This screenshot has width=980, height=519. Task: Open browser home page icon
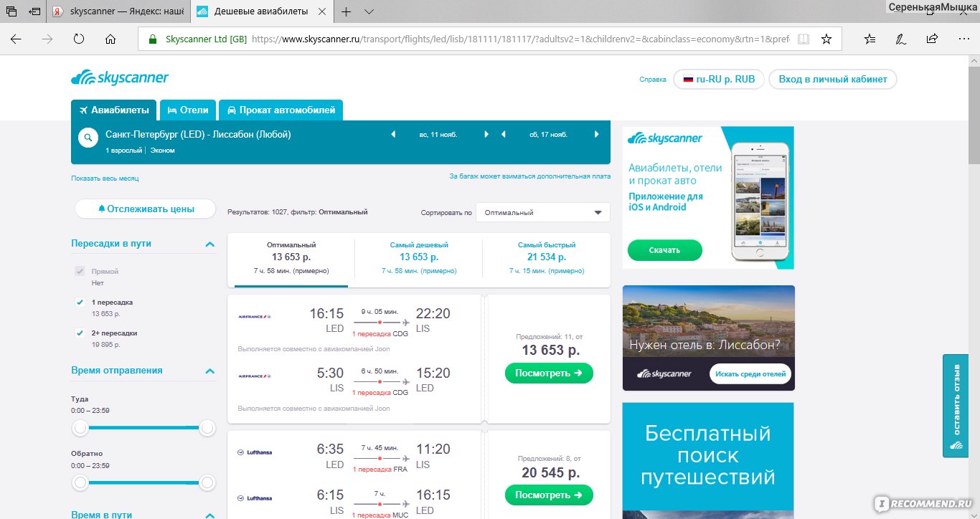[110, 39]
